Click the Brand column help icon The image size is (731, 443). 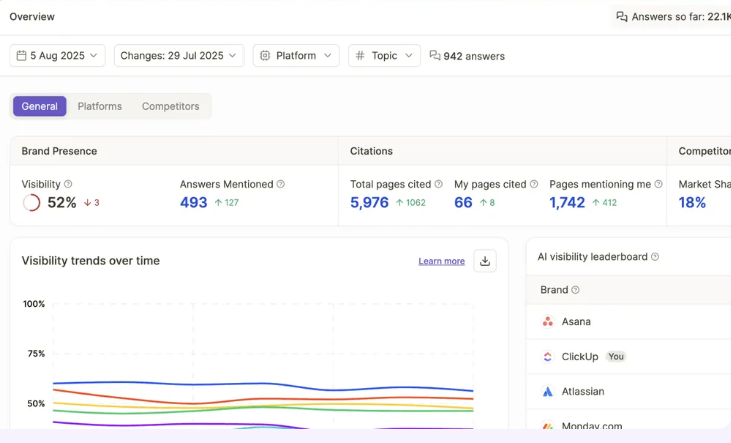[x=575, y=290]
